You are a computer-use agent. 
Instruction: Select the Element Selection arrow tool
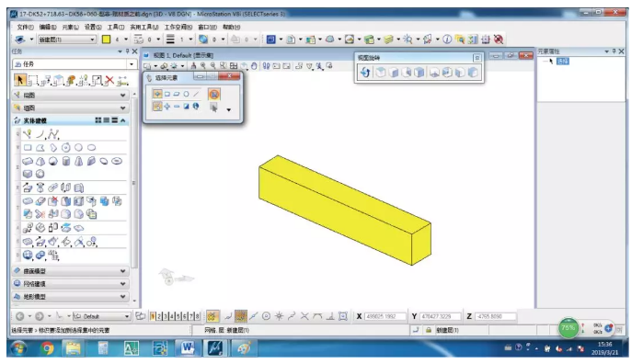tap(19, 80)
